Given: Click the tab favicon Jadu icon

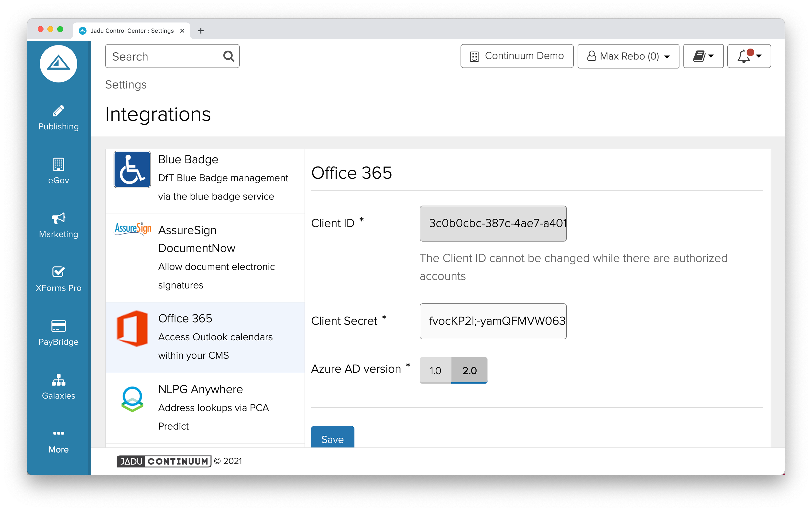Looking at the screenshot, I should [x=82, y=31].
